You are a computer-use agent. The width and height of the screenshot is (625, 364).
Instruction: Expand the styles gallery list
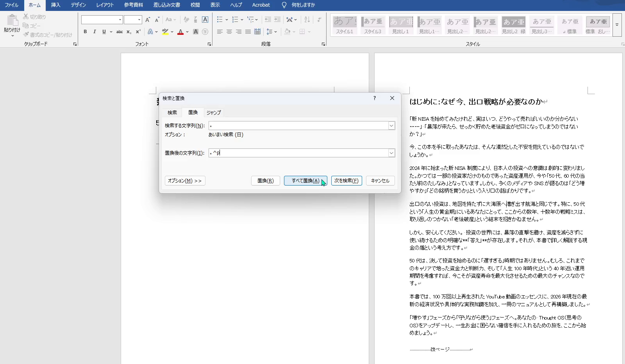[x=617, y=25]
